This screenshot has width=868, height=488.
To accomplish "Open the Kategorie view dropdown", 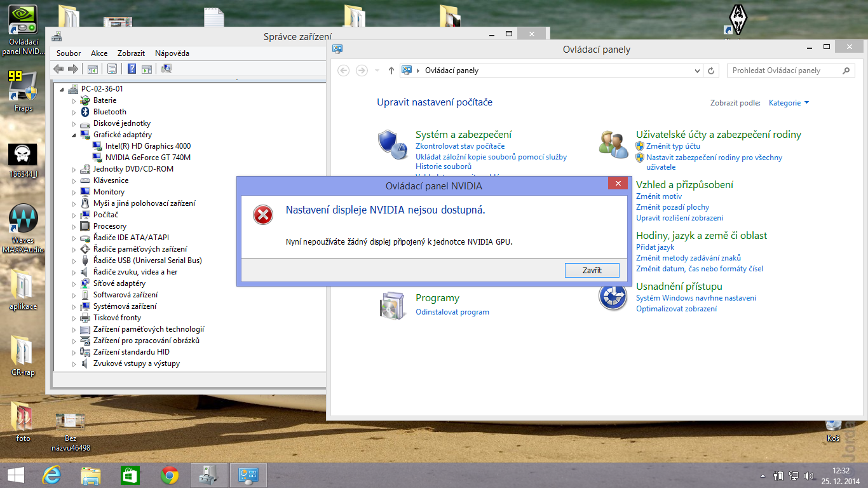I will pos(789,102).
